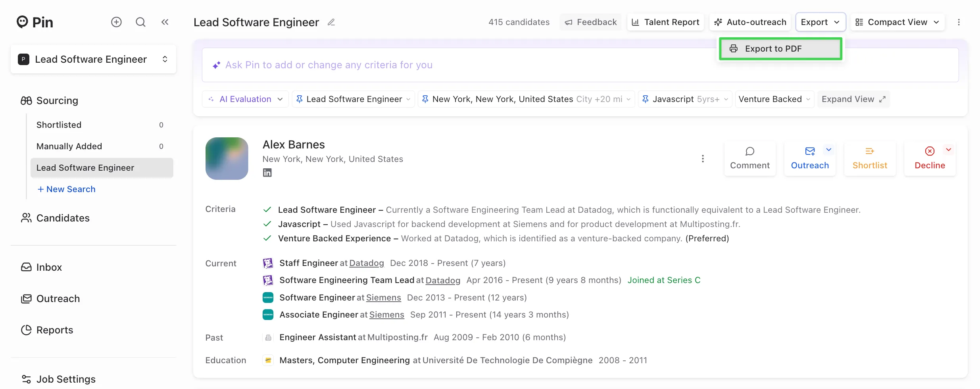
Task: Open Alex Barnes LinkedIn profile icon
Action: (267, 173)
